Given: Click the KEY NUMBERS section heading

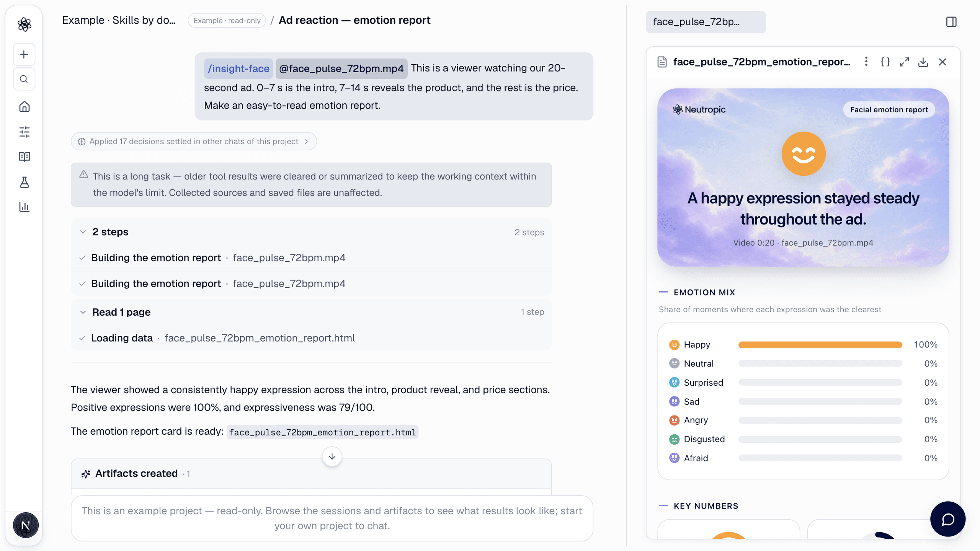Looking at the screenshot, I should (706, 506).
